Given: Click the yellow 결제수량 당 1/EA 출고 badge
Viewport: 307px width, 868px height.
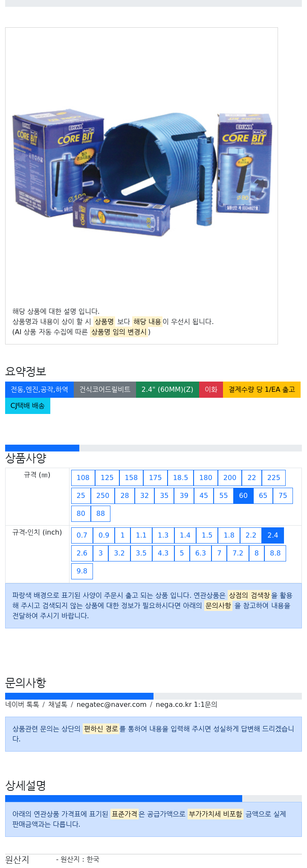Looking at the screenshot, I should click(262, 390).
